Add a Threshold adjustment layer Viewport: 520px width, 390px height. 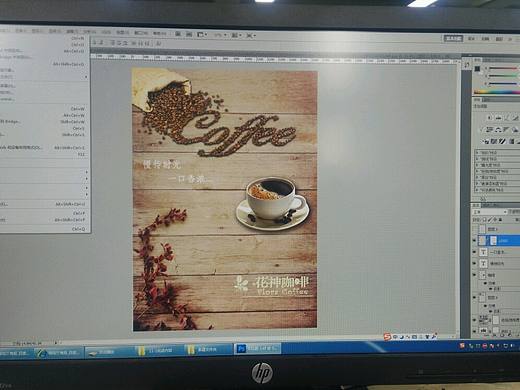[x=503, y=142]
